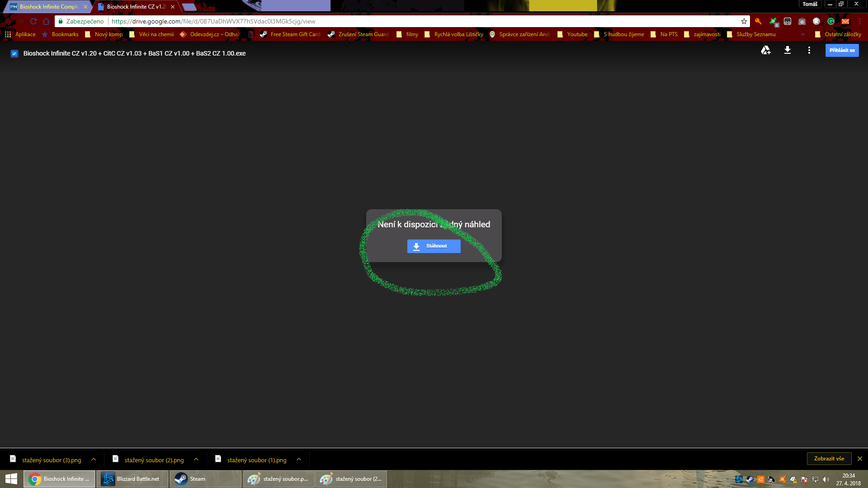This screenshot has width=868, height=488.
Task: Open the Věci na chemii bookmark folder
Action: [x=151, y=34]
